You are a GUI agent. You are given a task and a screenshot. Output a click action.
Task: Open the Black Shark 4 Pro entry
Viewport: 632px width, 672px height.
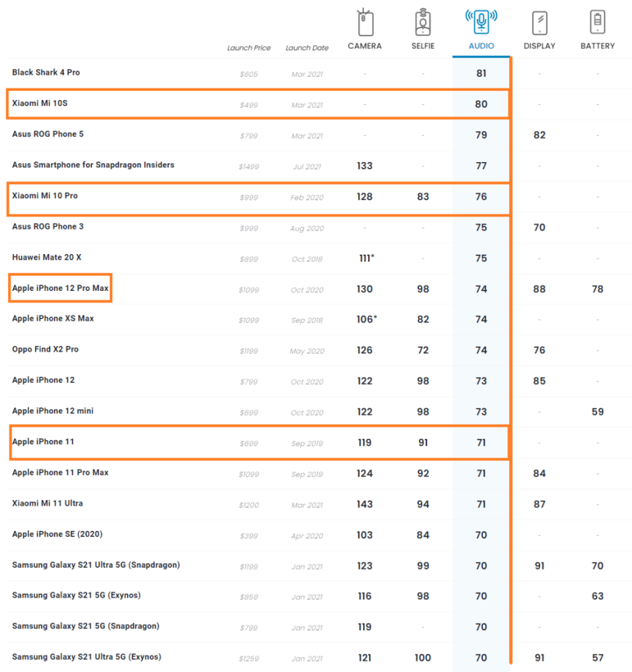coord(46,73)
